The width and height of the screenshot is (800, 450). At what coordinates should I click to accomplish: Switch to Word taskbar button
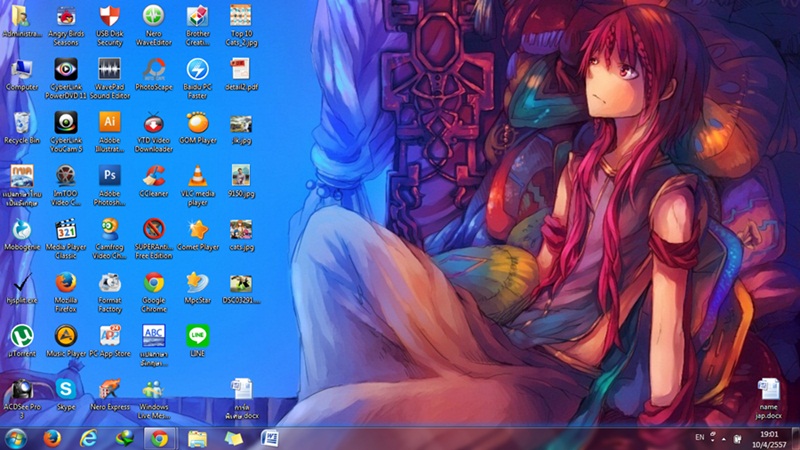point(269,439)
